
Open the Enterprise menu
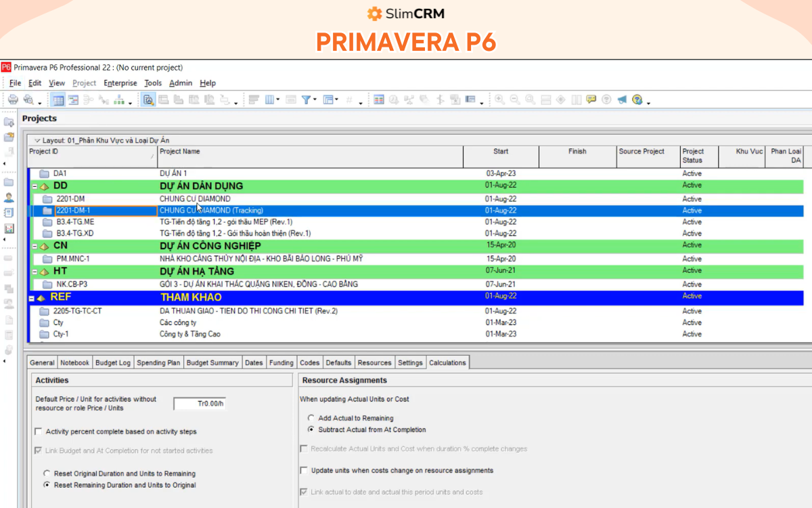point(120,83)
